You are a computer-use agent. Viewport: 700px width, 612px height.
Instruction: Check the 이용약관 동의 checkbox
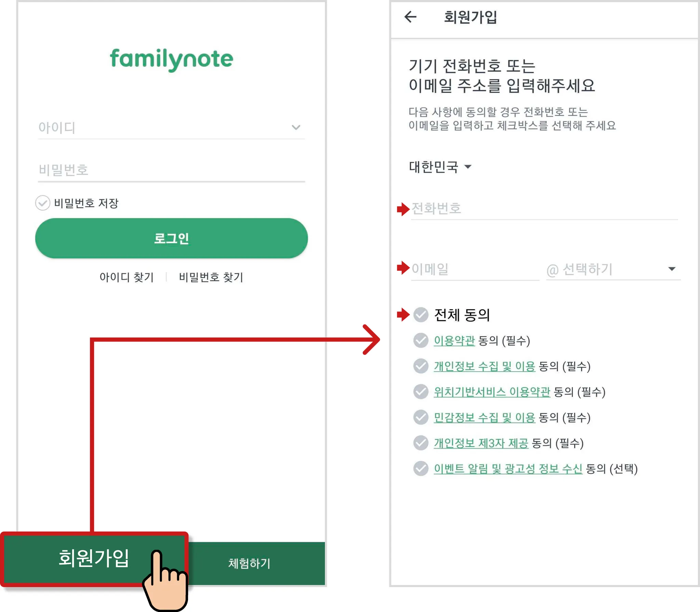click(x=421, y=341)
